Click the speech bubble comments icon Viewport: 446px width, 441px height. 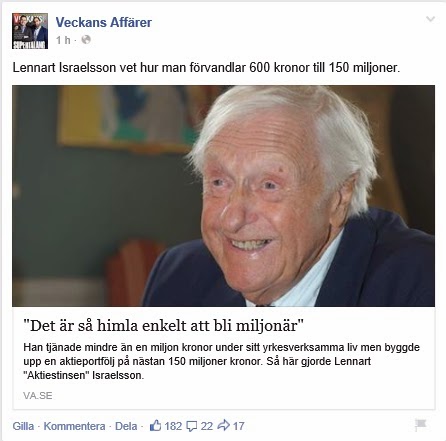(192, 426)
